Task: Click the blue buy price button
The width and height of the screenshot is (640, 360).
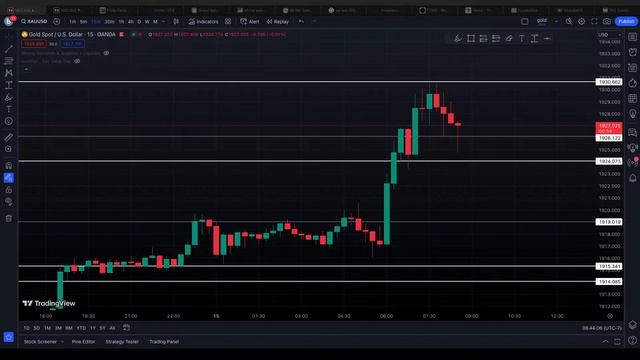Action: point(72,44)
